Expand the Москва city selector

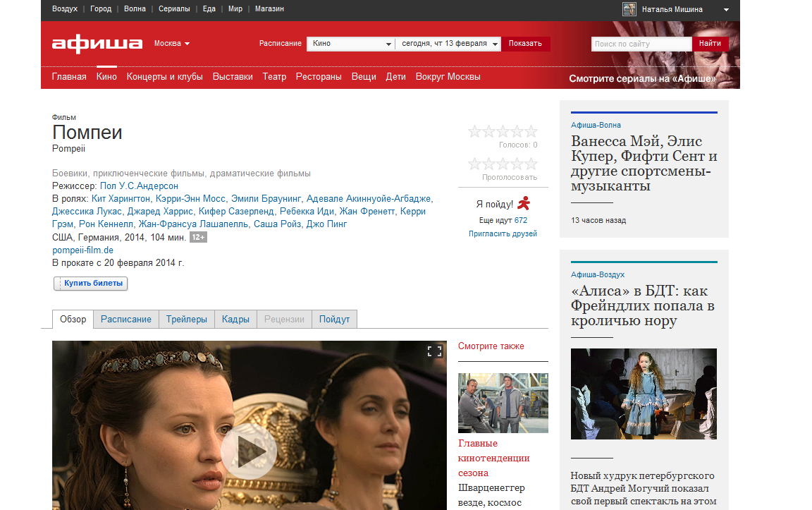(172, 44)
